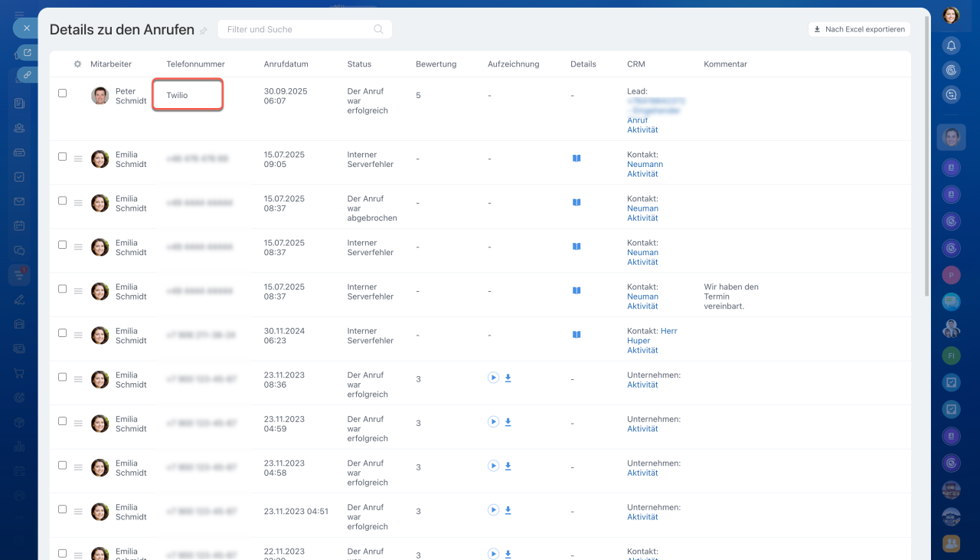Check the row for the 30.11.2024 06:23 call
This screenshot has width=980, height=560.
(x=63, y=333)
